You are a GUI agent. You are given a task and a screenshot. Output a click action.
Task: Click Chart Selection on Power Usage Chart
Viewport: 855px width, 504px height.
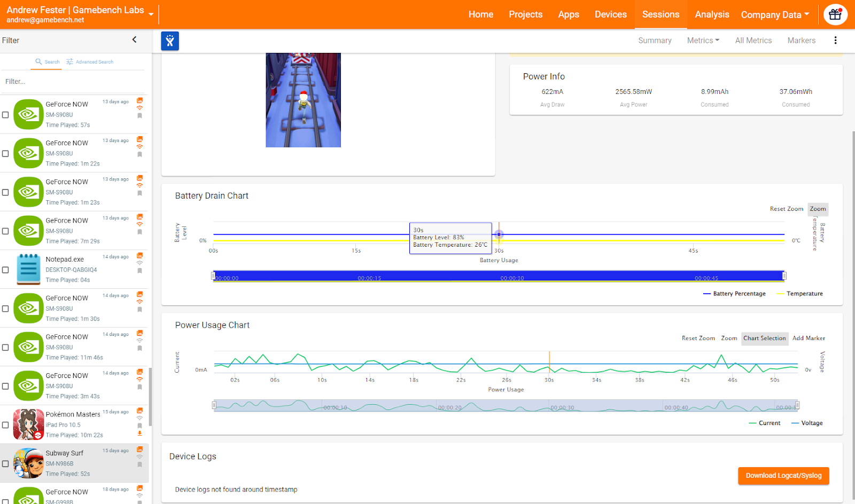[x=764, y=338]
